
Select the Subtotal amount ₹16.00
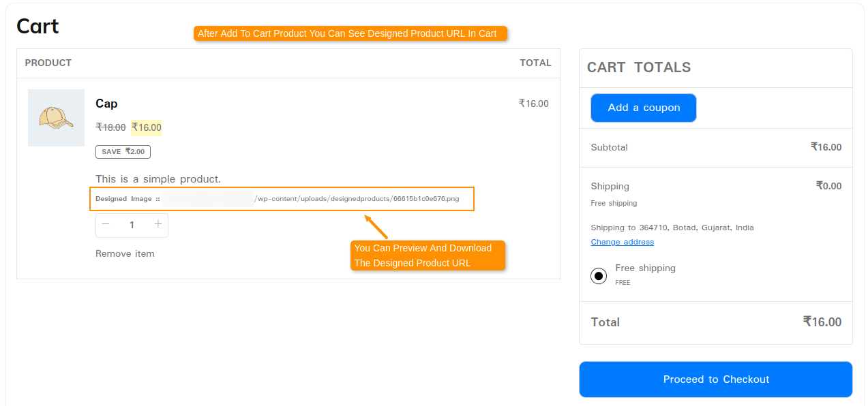point(826,148)
